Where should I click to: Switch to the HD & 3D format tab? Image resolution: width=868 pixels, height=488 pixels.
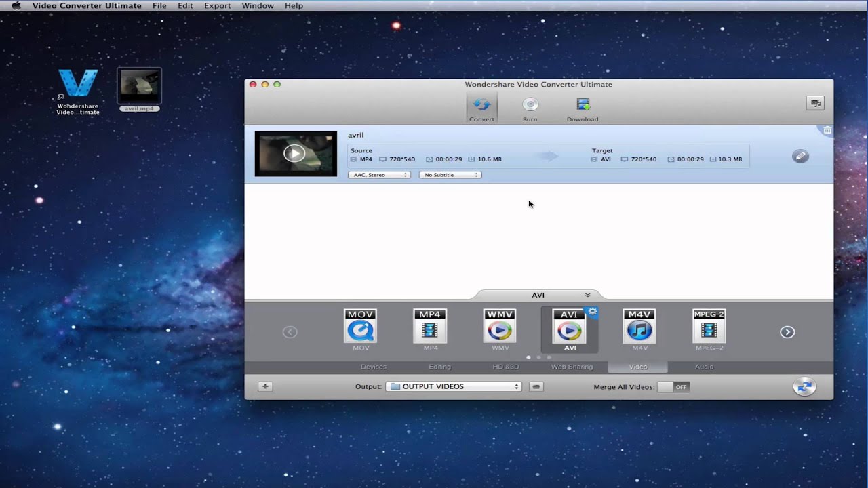505,367
